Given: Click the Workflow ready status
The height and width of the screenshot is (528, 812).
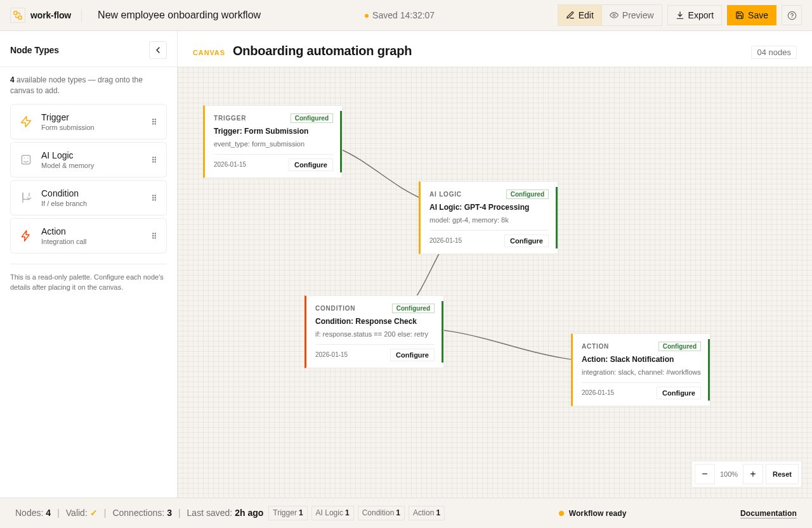Looking at the screenshot, I should tap(593, 513).
